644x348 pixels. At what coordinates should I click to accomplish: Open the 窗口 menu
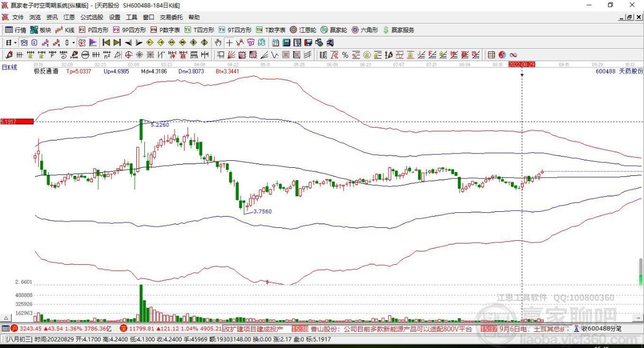coord(149,18)
